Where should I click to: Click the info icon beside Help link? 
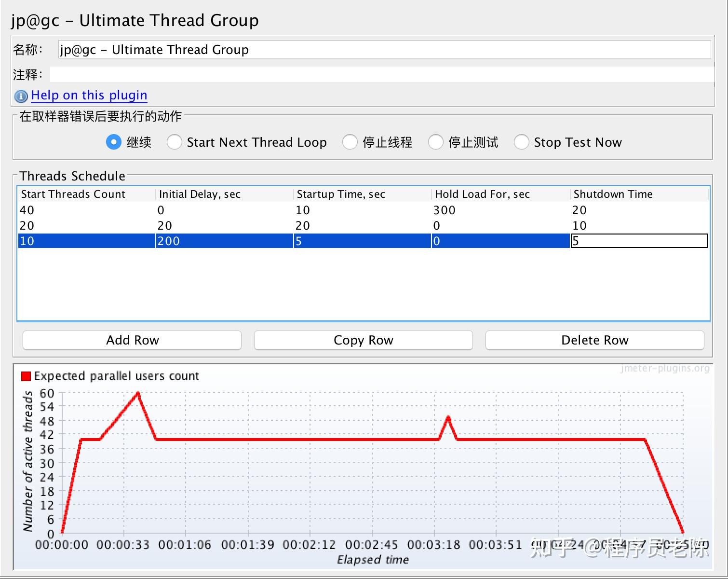(x=20, y=96)
